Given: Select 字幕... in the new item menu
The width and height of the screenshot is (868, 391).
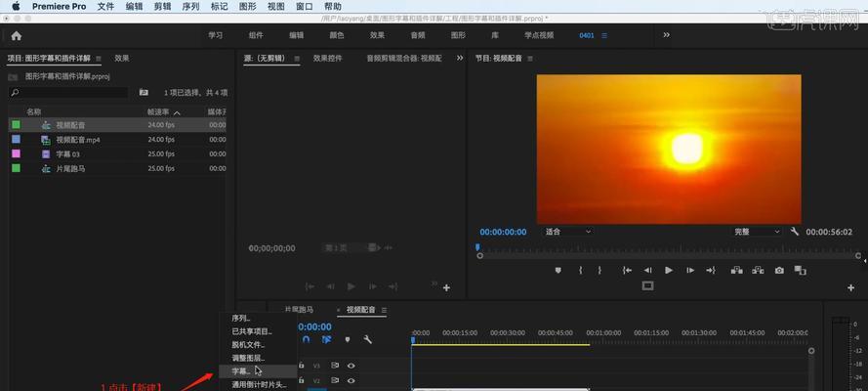Looking at the screenshot, I should [259, 371].
